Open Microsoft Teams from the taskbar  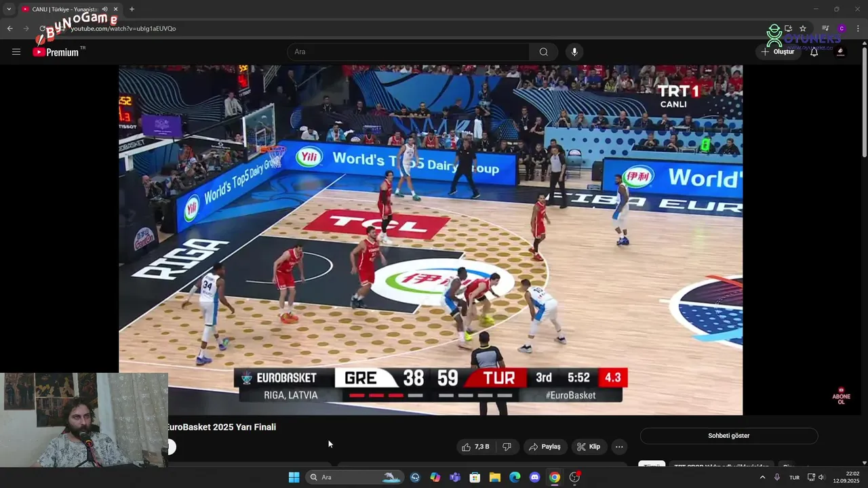[x=455, y=477]
